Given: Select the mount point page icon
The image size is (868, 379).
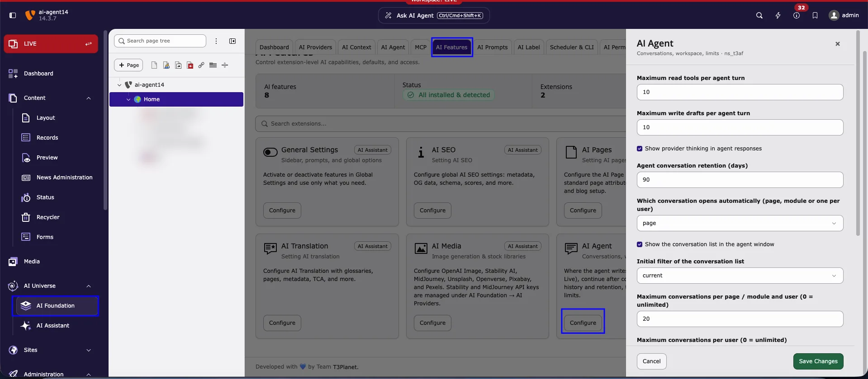Looking at the screenshot, I should pyautogui.click(x=190, y=66).
